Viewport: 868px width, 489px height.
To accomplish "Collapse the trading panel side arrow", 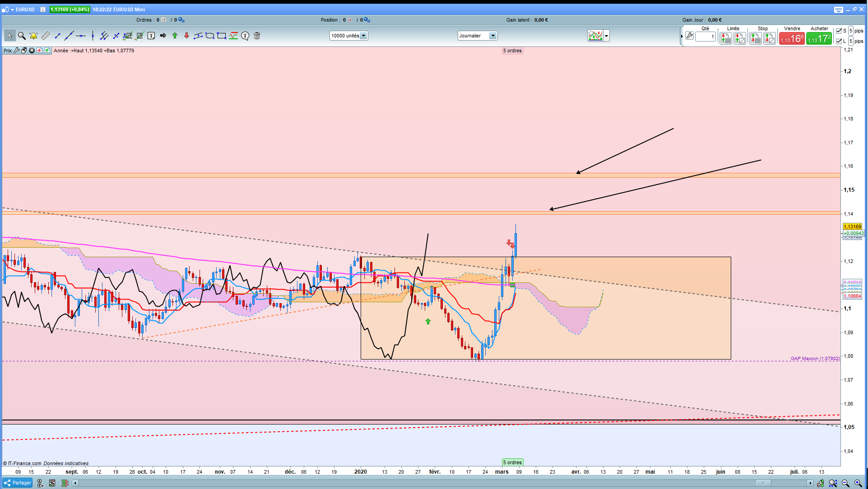I will (x=682, y=36).
